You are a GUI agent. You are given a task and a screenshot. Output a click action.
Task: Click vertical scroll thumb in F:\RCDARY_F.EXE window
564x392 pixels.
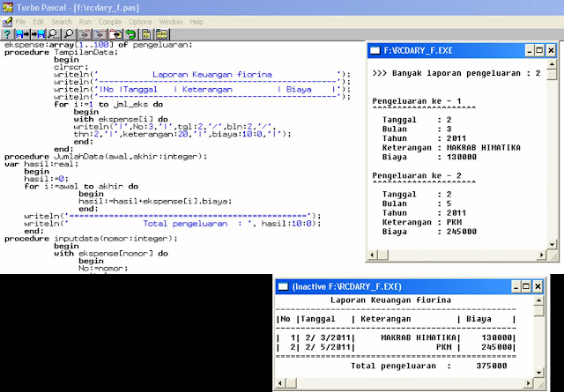(x=552, y=75)
